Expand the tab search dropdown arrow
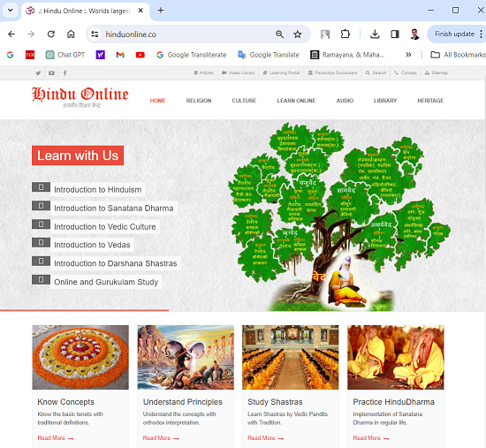 coord(11,11)
